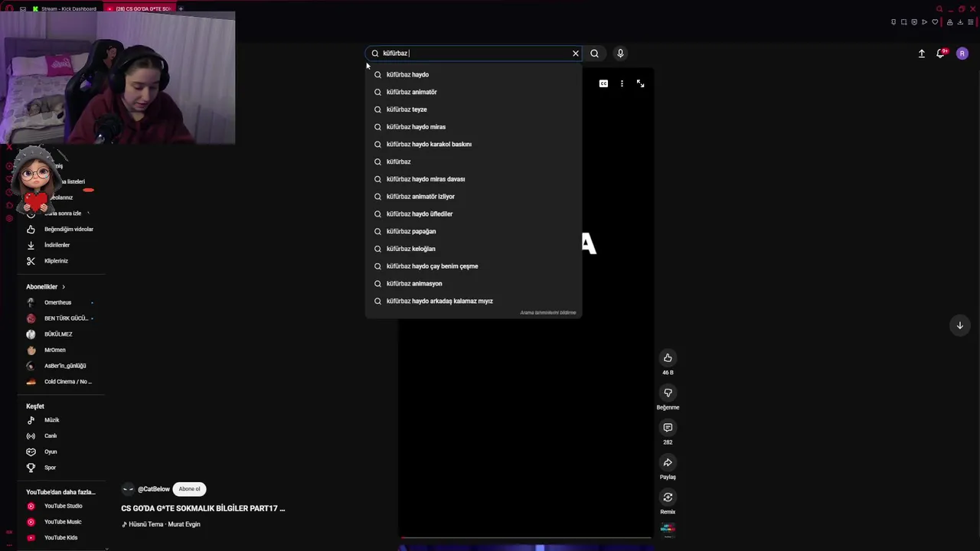Viewport: 980px width, 551px height.
Task: Open the comments showing 282
Action: pos(668,428)
